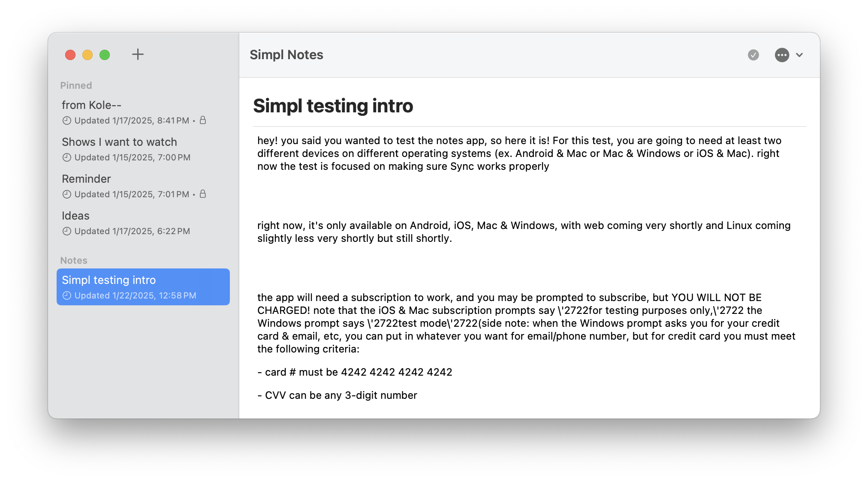This screenshot has height=482, width=868.
Task: Click the clock icon on 'Shows I want to watch'
Action: [66, 157]
